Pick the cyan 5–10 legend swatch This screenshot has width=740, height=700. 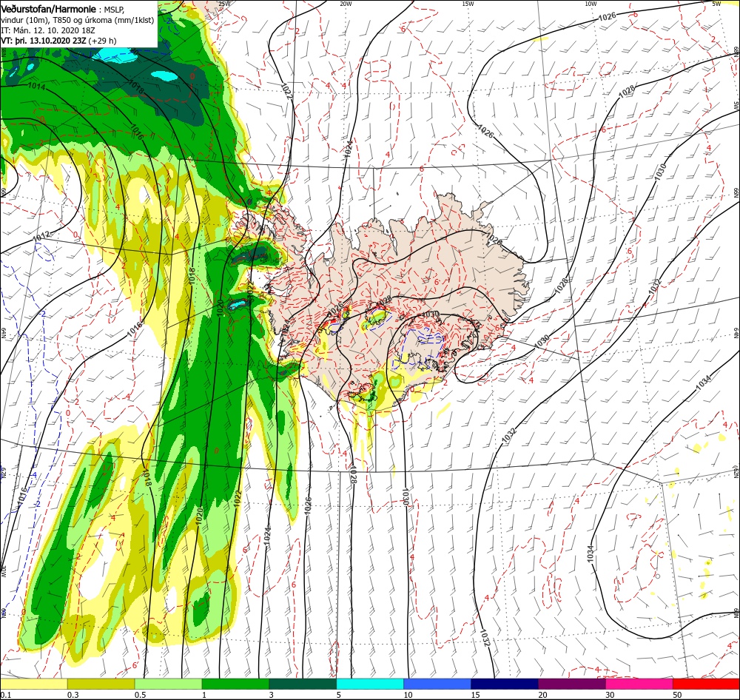370,684
